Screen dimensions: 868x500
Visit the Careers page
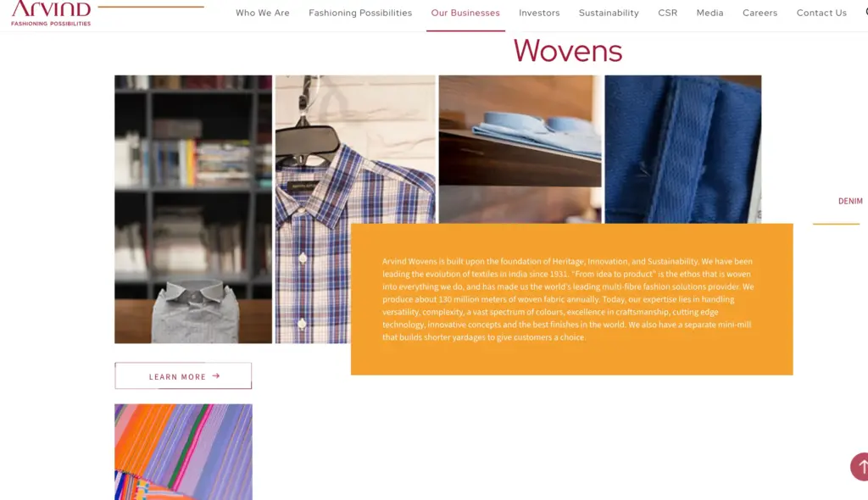pyautogui.click(x=760, y=13)
